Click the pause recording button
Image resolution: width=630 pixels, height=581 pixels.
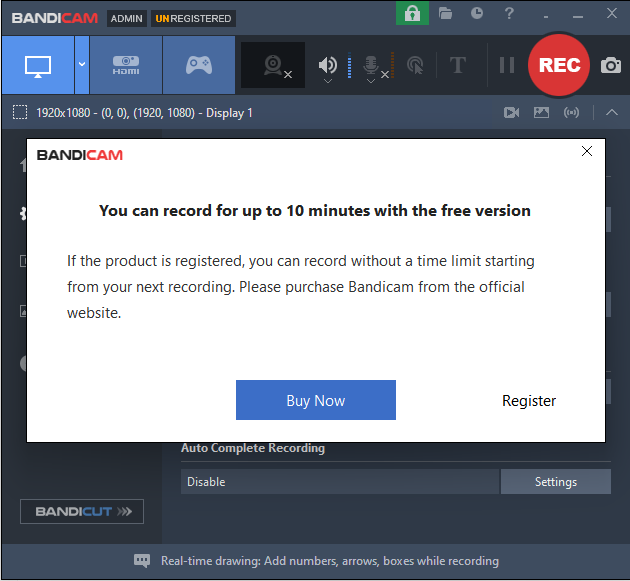507,65
